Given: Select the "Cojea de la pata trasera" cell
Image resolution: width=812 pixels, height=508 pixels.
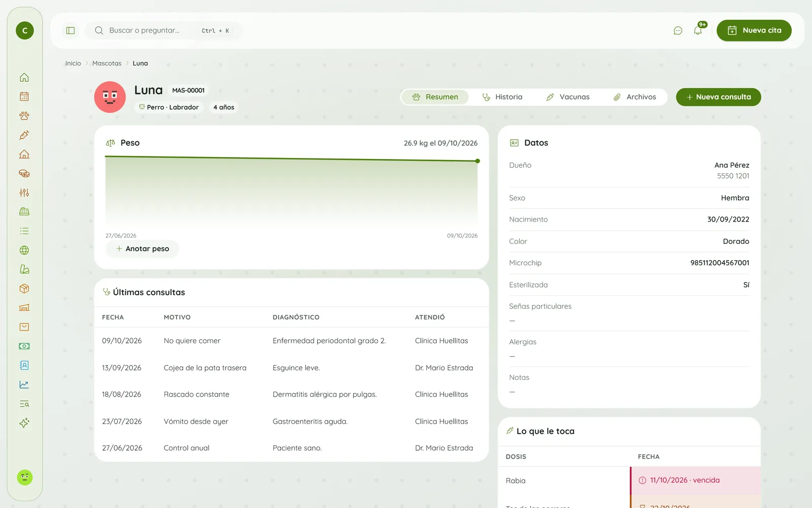Looking at the screenshot, I should point(205,368).
